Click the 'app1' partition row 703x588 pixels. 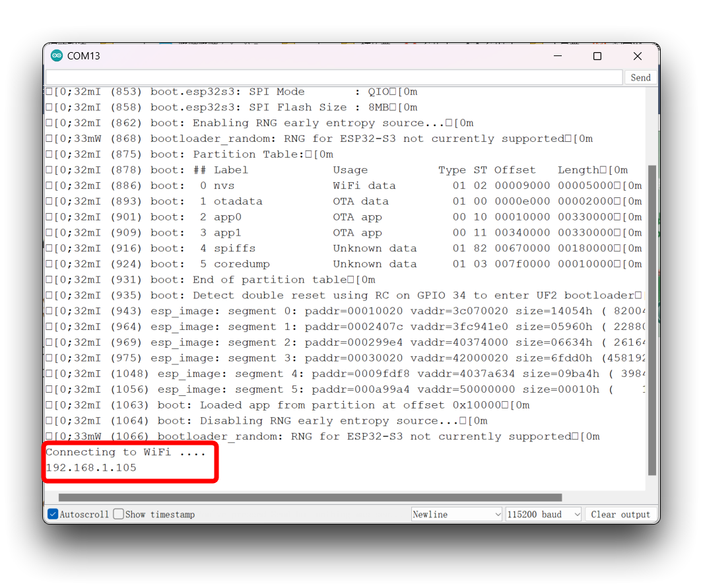click(x=344, y=232)
